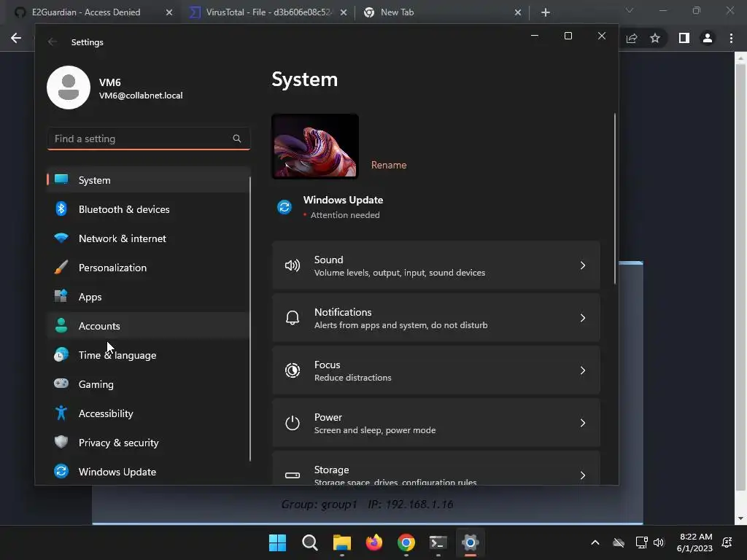Viewport: 747px width, 560px height.
Task: Click the Sound speaker icon
Action: (x=292, y=265)
